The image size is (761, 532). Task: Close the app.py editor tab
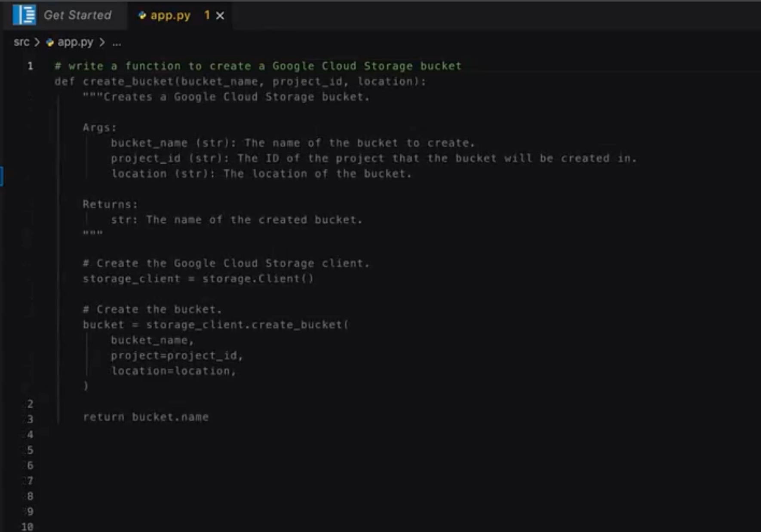click(x=220, y=16)
